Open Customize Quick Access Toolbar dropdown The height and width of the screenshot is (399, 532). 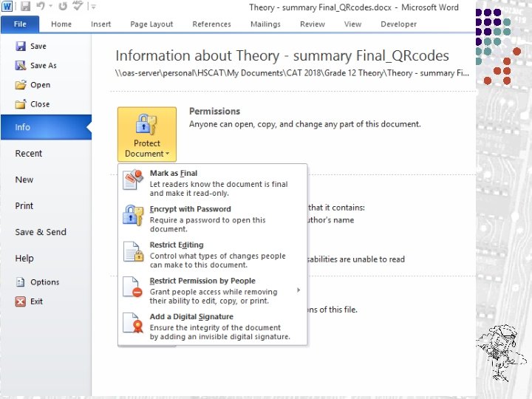pyautogui.click(x=93, y=6)
